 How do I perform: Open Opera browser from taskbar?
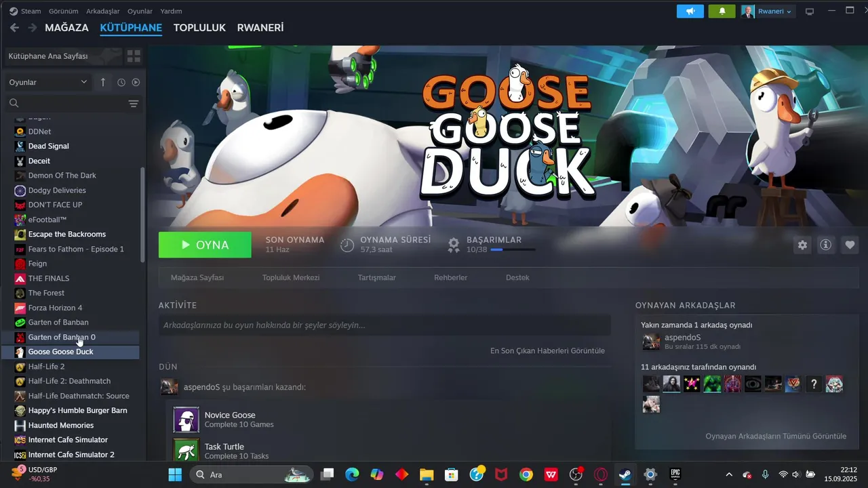click(x=601, y=474)
